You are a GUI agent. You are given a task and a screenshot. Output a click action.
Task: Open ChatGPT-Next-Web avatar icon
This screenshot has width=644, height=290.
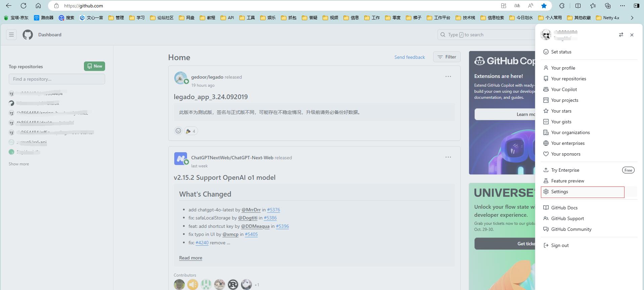(x=181, y=159)
